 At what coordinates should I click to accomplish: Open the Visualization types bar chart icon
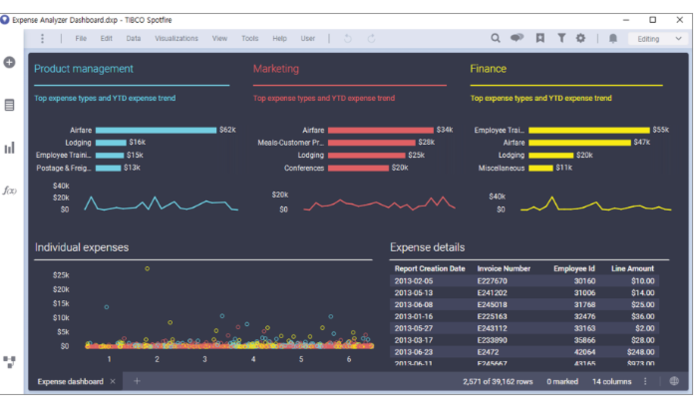(x=10, y=148)
